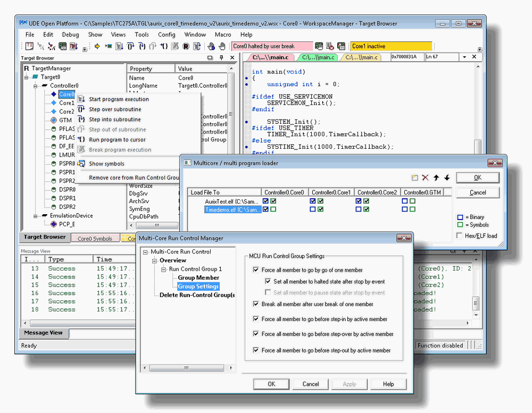Collapse the Run Control Group 1 node
The height and width of the screenshot is (413, 532).
click(164, 269)
